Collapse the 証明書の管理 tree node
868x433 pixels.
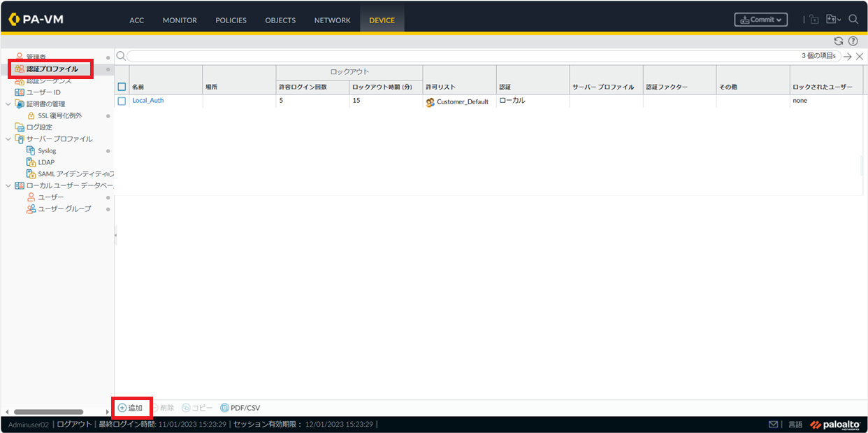point(8,104)
